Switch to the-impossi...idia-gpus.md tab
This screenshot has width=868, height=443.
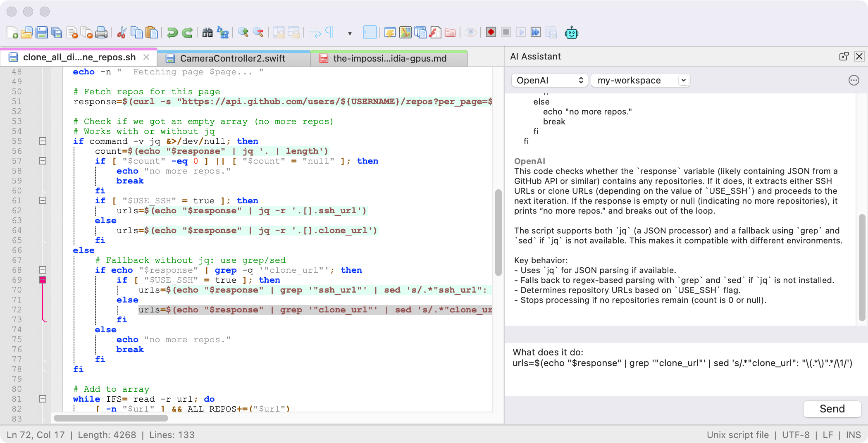pyautogui.click(x=389, y=58)
